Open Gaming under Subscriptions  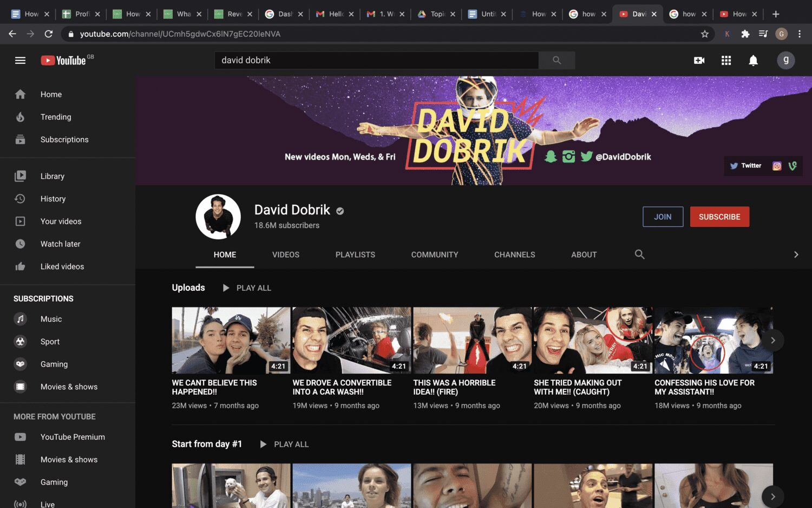point(68,364)
